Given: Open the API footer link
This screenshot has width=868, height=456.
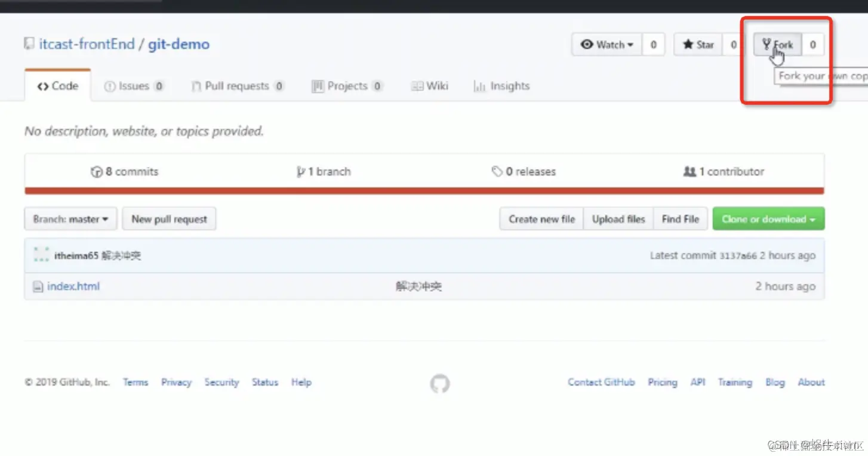Looking at the screenshot, I should pyautogui.click(x=698, y=383).
